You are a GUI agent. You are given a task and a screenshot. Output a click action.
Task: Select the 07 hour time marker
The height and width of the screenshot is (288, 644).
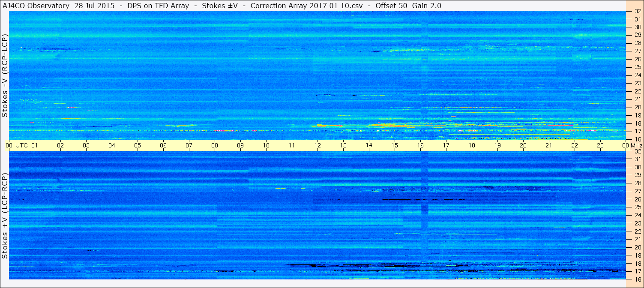[x=189, y=146]
